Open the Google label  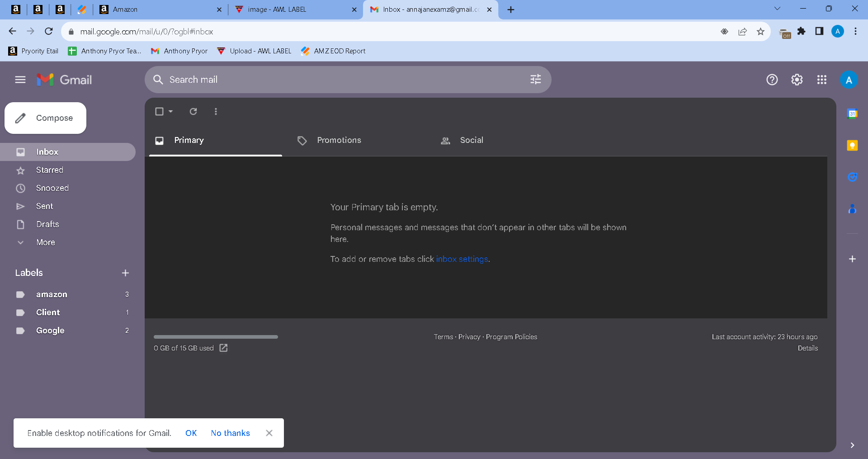(68, 331)
